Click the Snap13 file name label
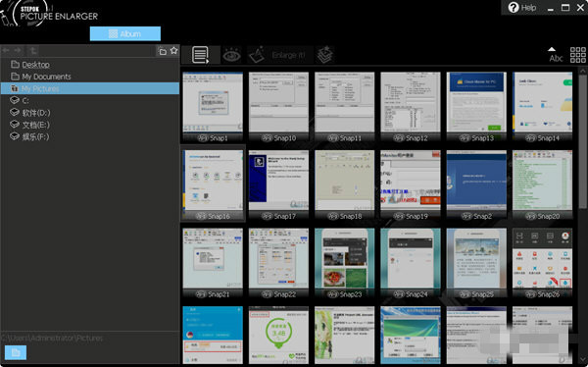 (482, 138)
